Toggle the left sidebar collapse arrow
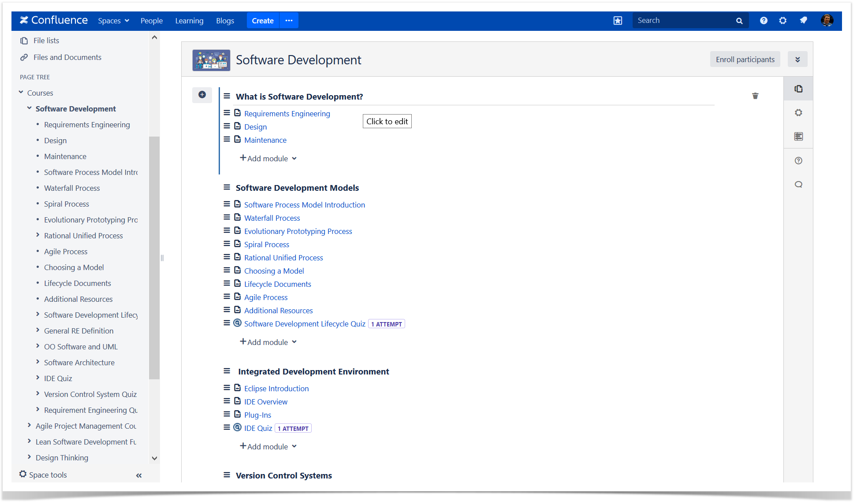Screen dimensions: 857x504 138,474
